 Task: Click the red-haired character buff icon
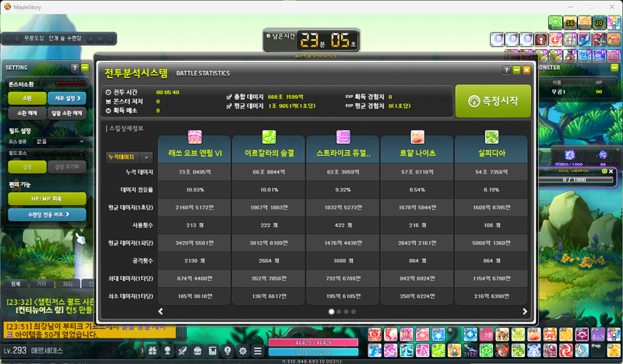[x=599, y=40]
